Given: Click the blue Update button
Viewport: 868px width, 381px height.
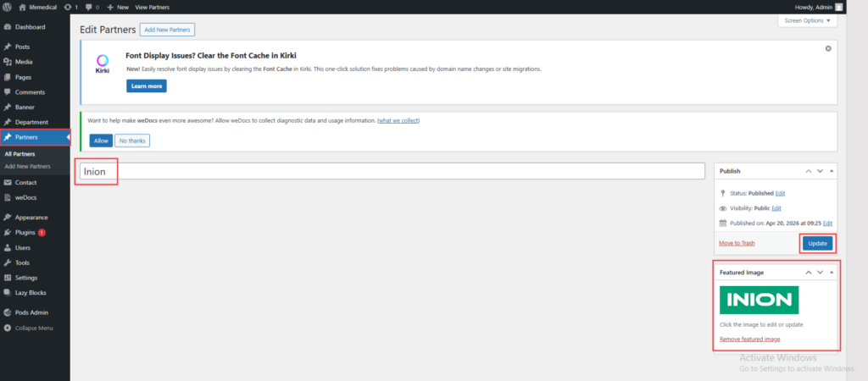Looking at the screenshot, I should click(818, 243).
